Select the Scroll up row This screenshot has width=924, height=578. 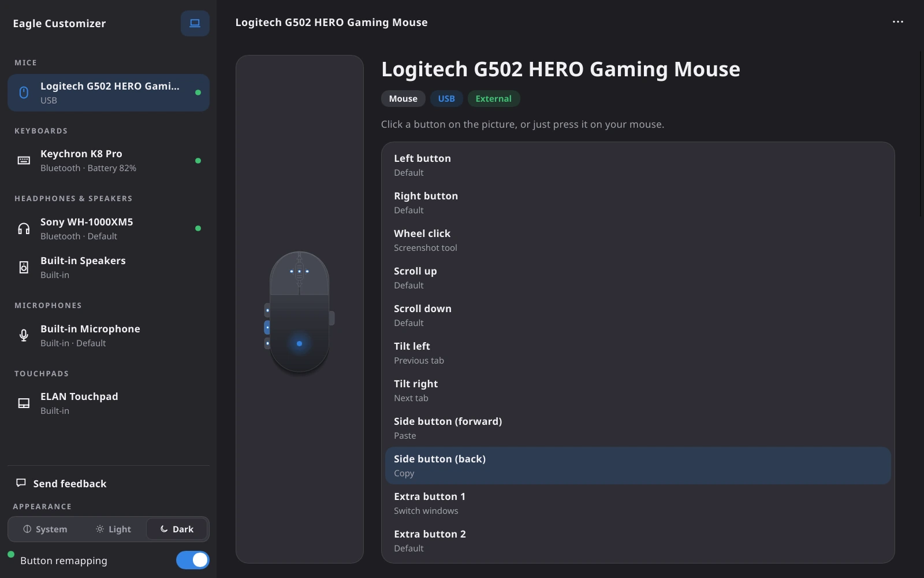coord(638,278)
